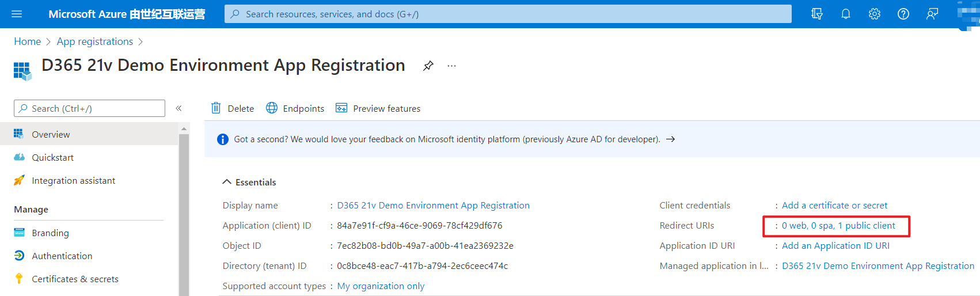Open the portal hamburger menu
Image resolution: width=980 pixels, height=296 pixels.
point(17,14)
